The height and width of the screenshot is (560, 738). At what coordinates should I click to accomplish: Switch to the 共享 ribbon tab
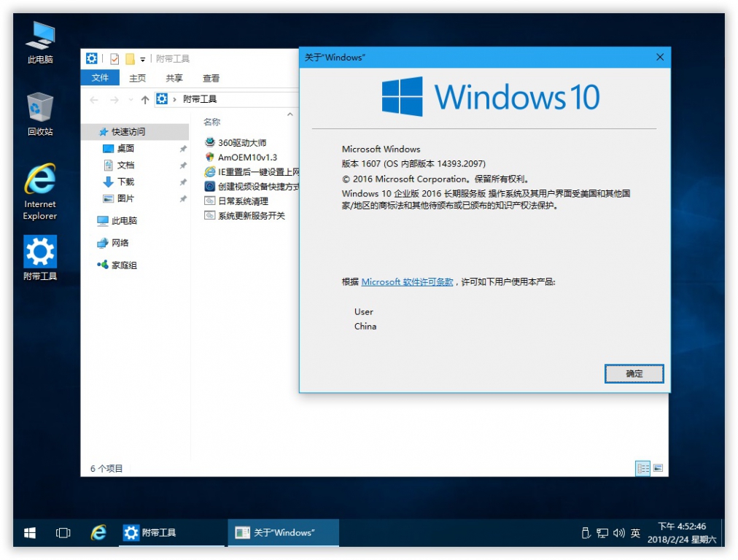174,78
